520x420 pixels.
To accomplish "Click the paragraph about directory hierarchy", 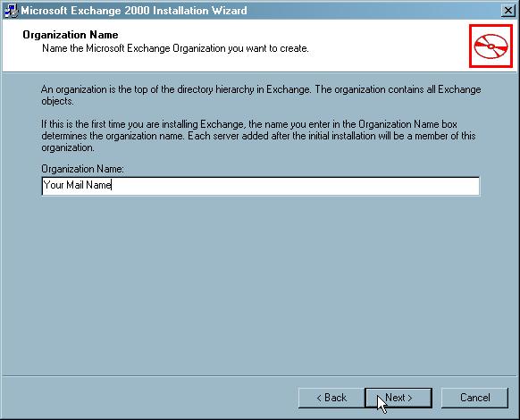I will click(261, 96).
